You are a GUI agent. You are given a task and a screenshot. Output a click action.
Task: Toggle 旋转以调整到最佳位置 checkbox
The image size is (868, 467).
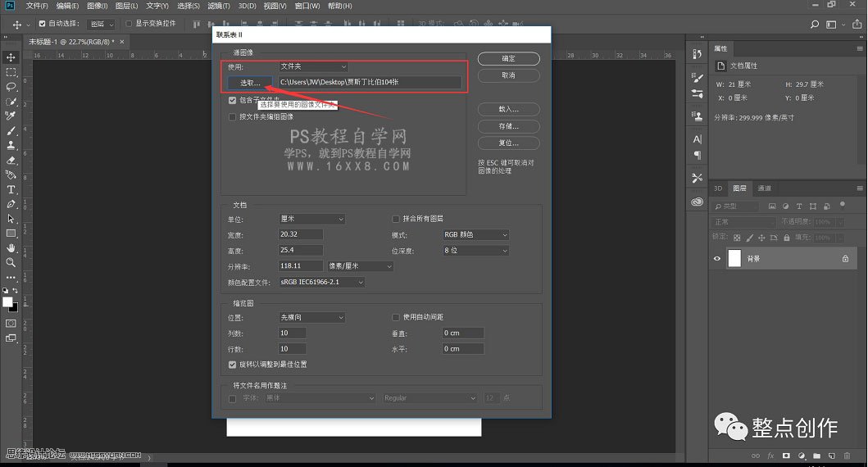point(233,365)
